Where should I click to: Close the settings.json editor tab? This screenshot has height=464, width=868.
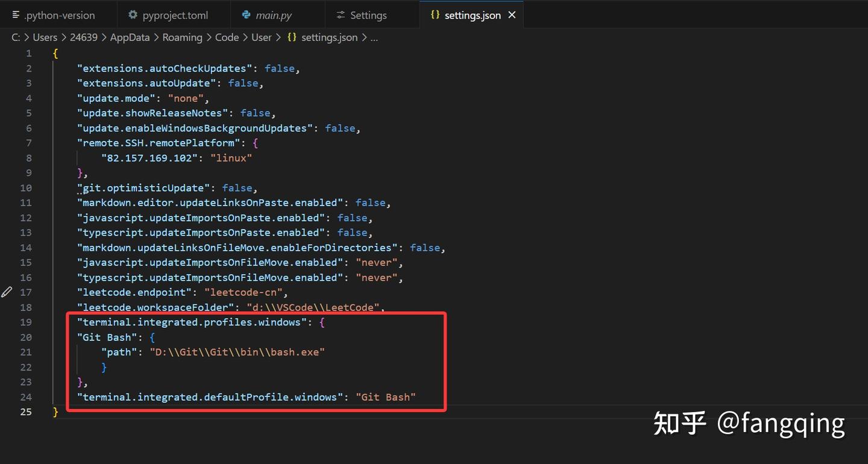coord(512,15)
